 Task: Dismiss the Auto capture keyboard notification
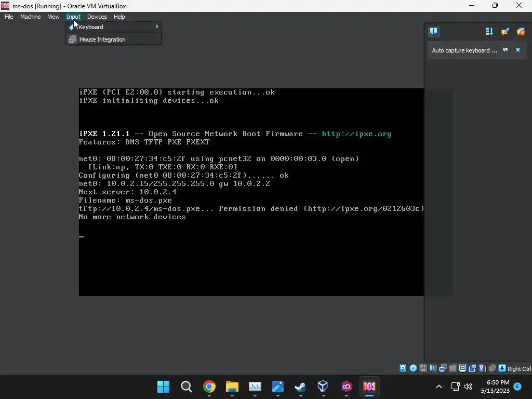518,50
